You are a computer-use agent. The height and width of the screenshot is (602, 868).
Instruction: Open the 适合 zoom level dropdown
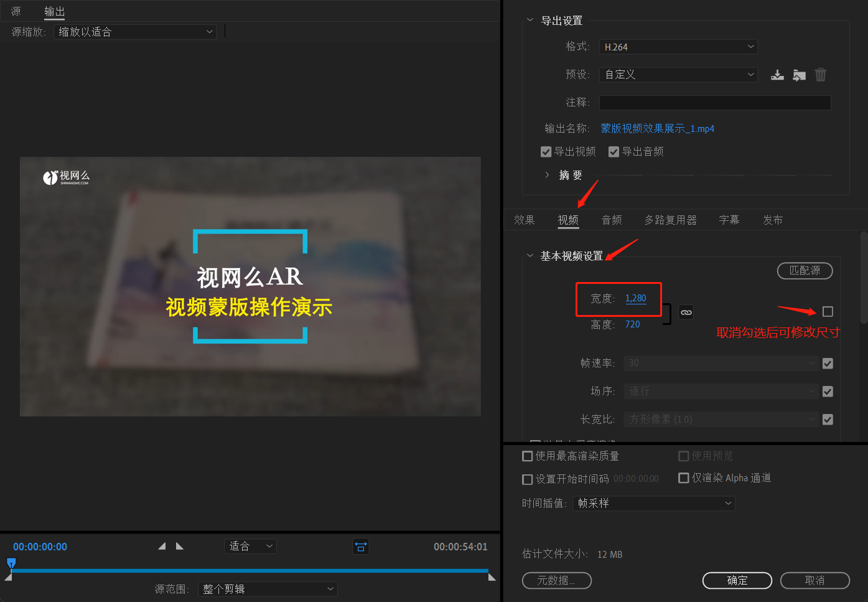[x=250, y=546]
